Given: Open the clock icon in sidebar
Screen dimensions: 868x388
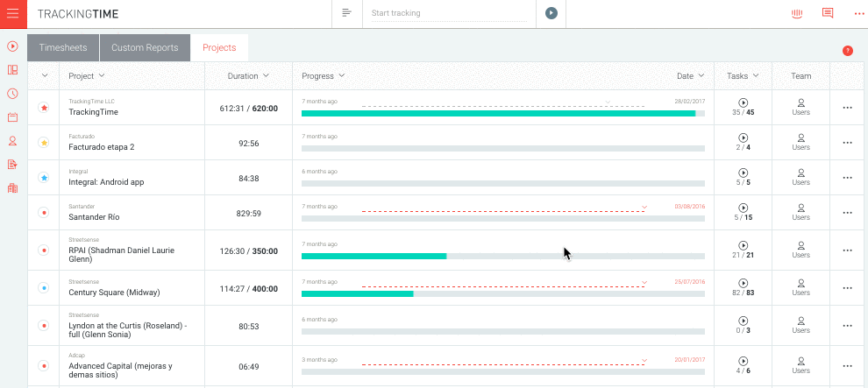Looking at the screenshot, I should (12, 94).
